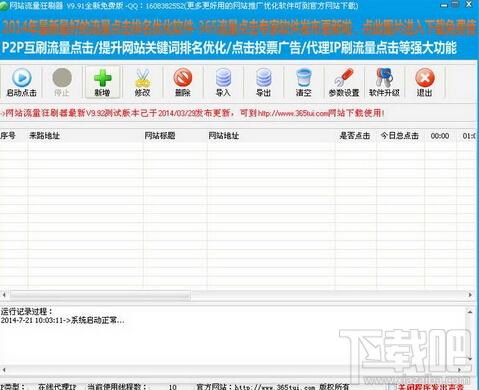Viewport: 479px width, 390px height.
Task: Click green app logo in title bar
Action: 3,6
